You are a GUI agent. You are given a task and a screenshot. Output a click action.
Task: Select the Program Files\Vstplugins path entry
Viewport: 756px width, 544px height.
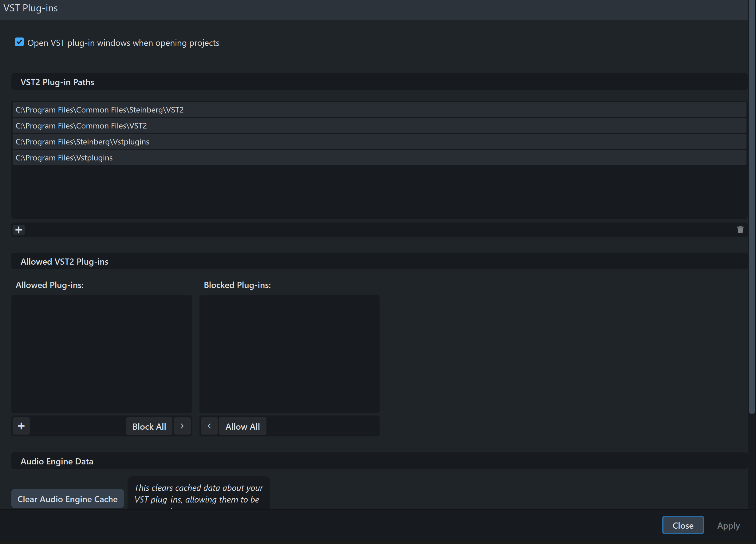point(64,158)
